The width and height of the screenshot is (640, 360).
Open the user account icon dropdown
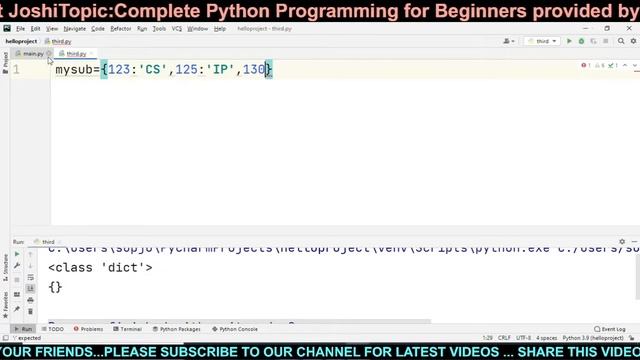coord(509,41)
